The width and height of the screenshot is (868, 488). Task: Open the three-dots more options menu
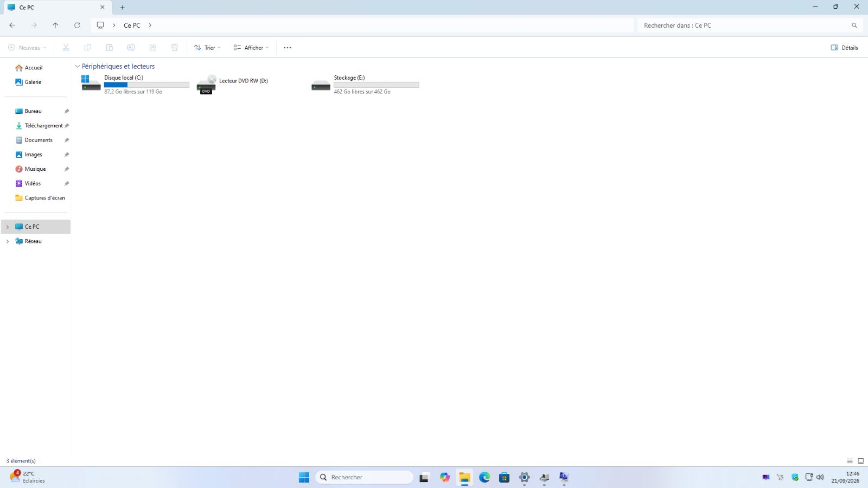click(x=288, y=48)
